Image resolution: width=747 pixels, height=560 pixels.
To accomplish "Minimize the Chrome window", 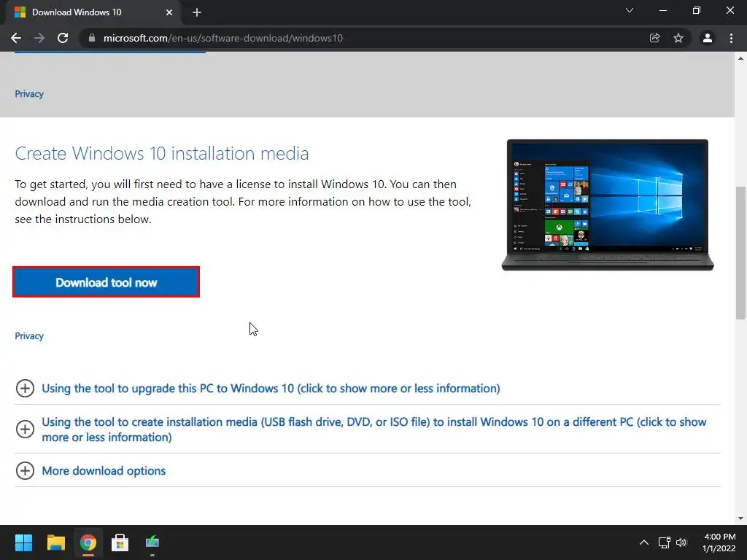I will coord(662,10).
